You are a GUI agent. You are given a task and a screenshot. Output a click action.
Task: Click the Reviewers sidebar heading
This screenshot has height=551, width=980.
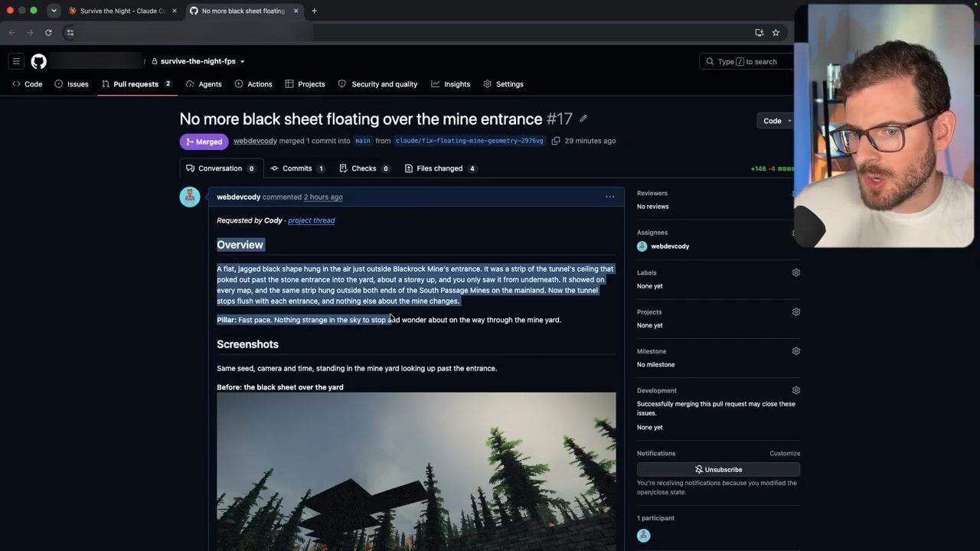click(x=652, y=193)
